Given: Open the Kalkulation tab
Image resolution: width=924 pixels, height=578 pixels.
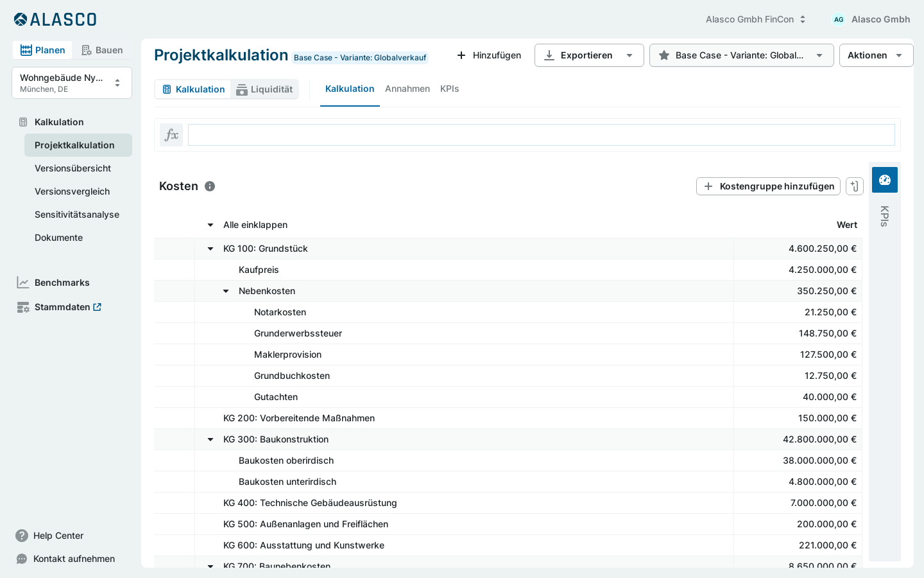Looking at the screenshot, I should (x=350, y=89).
